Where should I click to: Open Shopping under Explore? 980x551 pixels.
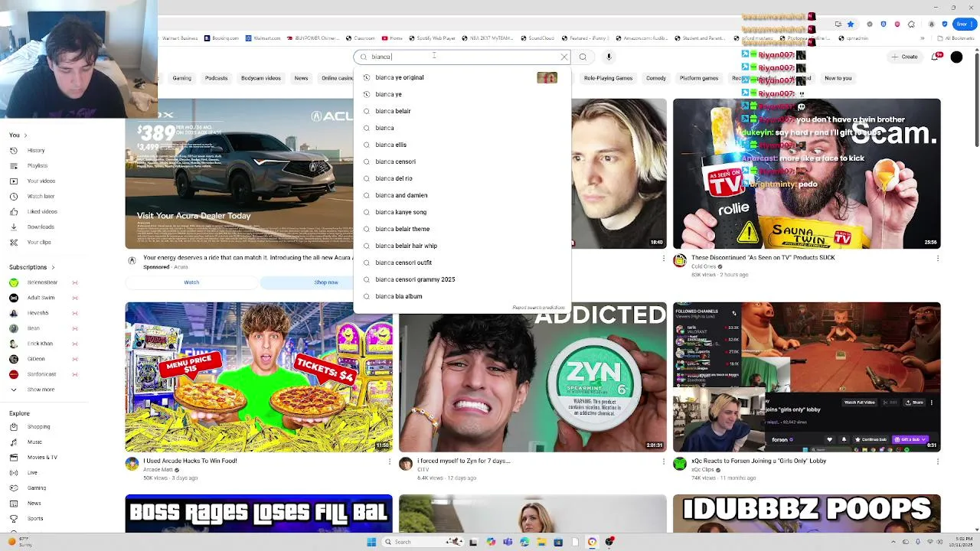click(38, 426)
